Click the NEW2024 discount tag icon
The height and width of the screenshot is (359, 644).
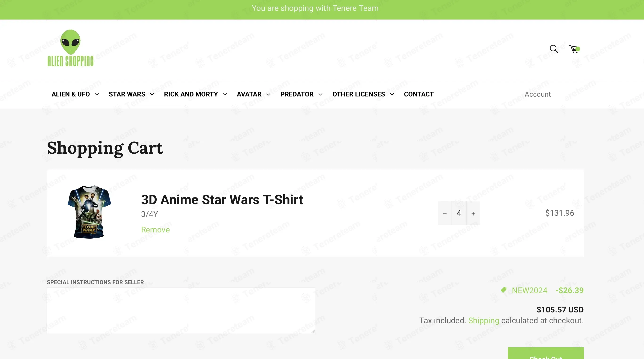click(504, 290)
